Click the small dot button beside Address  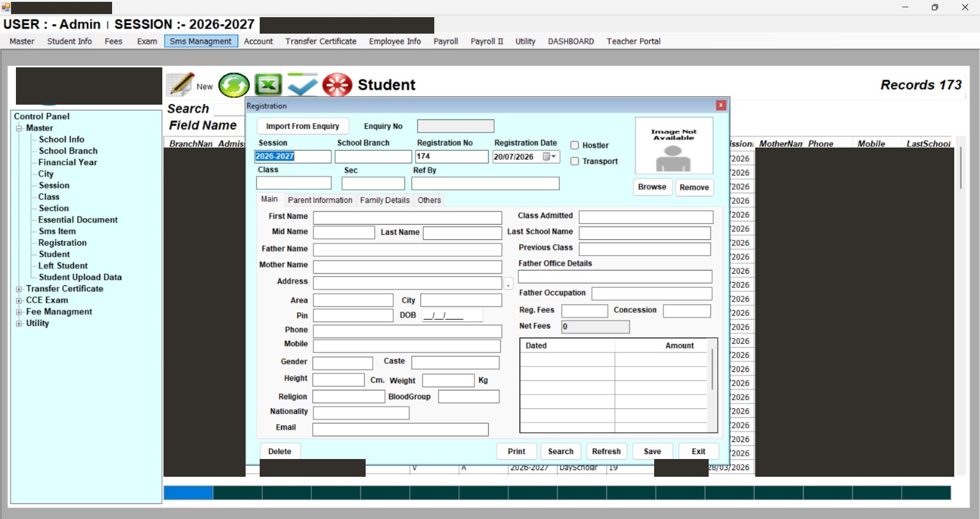[508, 284]
